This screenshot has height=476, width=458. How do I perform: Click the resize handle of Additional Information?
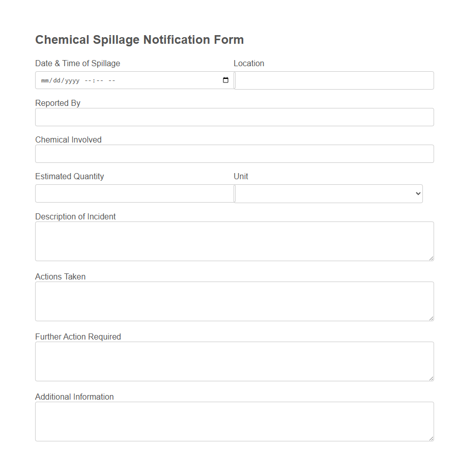432,439
